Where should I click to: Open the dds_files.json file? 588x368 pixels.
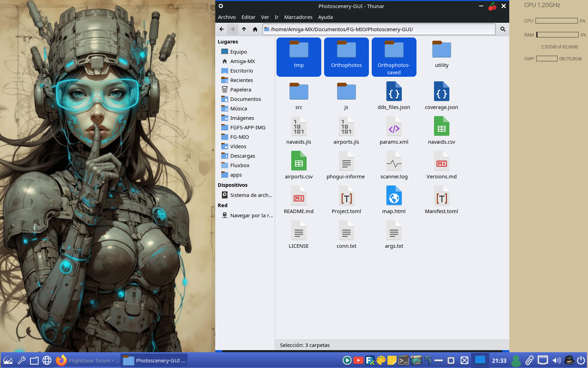394,96
